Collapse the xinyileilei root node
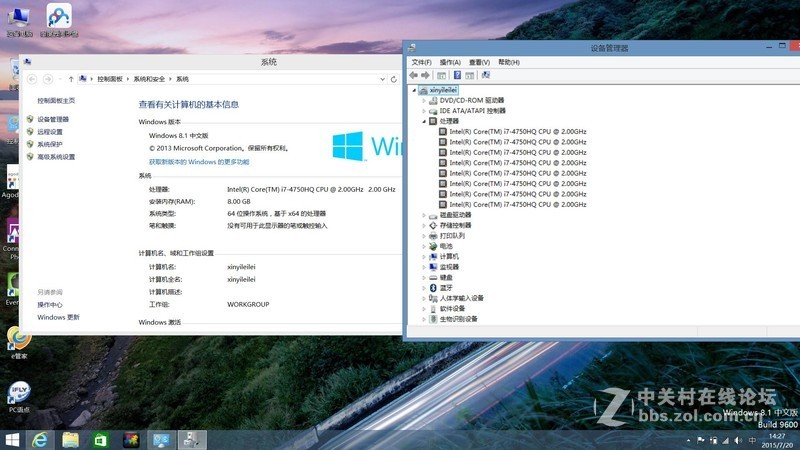800x450 pixels. click(414, 90)
